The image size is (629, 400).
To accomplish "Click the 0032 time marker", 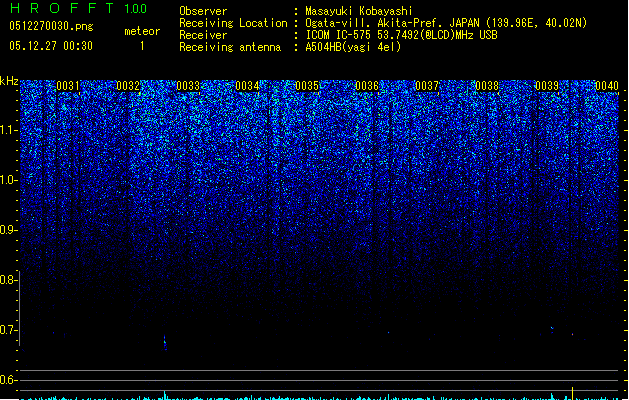I will 128,86.
